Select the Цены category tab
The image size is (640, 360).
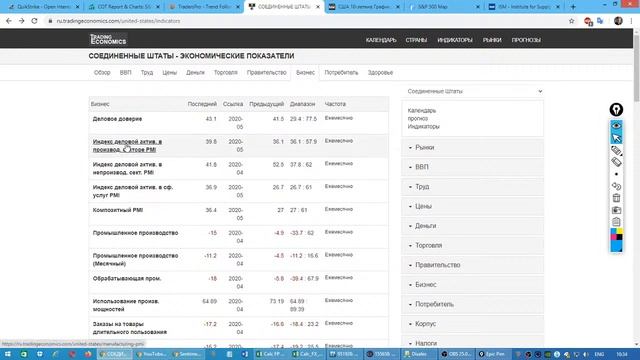[x=169, y=73]
